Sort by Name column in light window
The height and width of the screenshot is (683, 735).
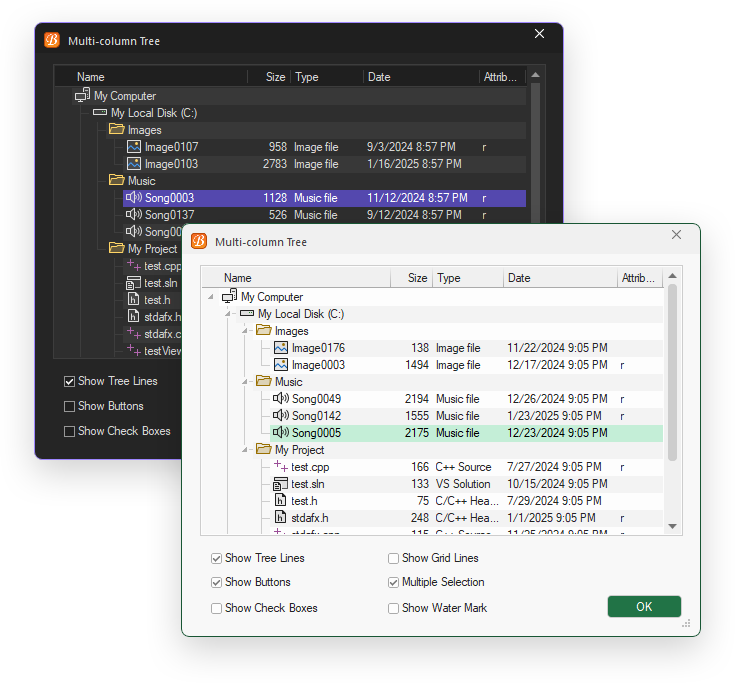pos(296,278)
